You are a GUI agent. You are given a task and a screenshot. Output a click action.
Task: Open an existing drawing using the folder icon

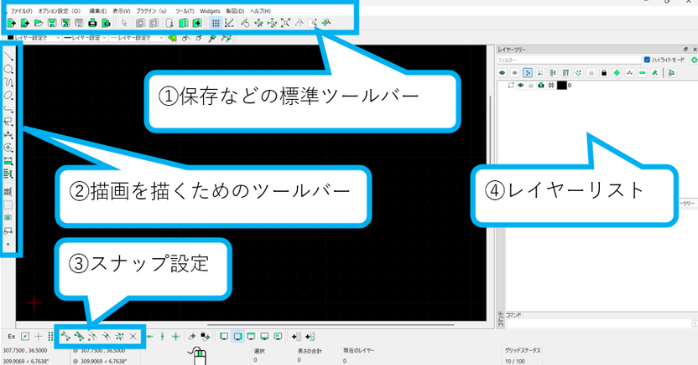[38, 23]
